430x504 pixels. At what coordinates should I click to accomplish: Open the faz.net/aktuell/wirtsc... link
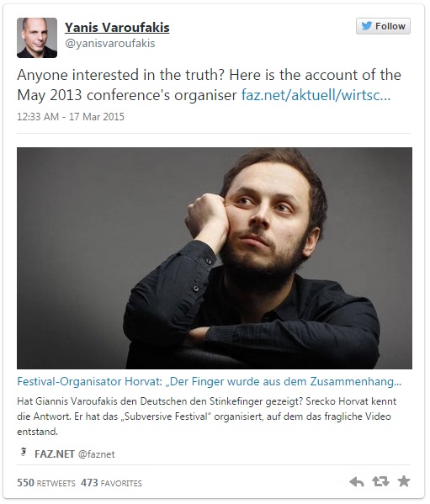pos(316,95)
